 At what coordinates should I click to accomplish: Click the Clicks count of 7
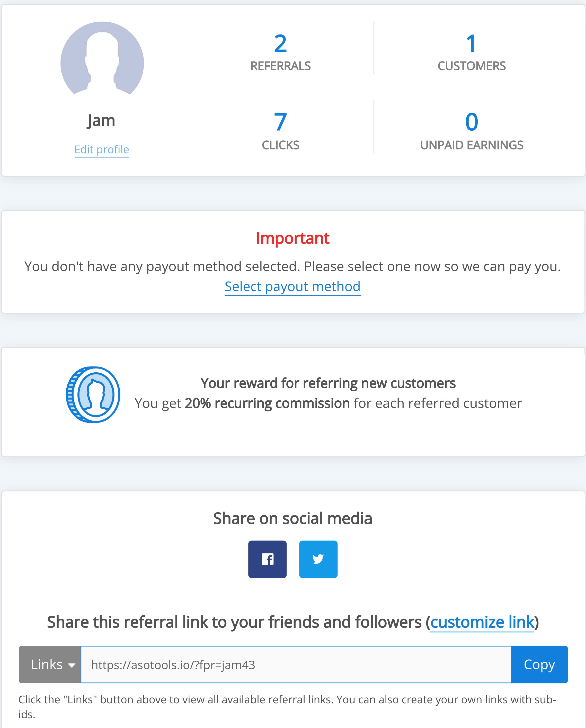(x=280, y=122)
